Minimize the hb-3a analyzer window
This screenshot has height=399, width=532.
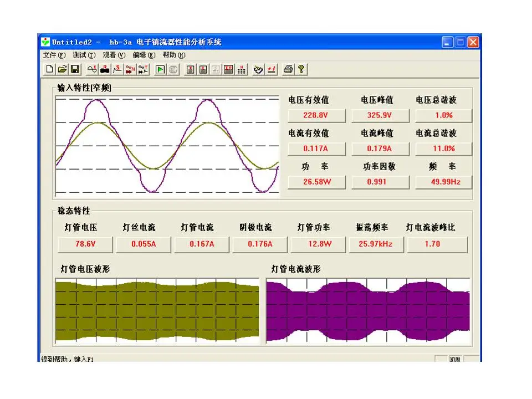[x=448, y=43]
